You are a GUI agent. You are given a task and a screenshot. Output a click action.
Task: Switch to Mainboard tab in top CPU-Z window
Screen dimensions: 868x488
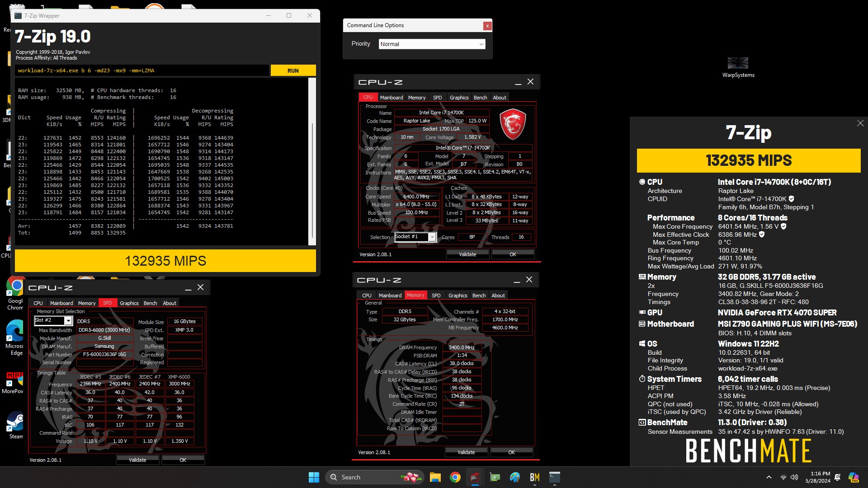(x=392, y=98)
